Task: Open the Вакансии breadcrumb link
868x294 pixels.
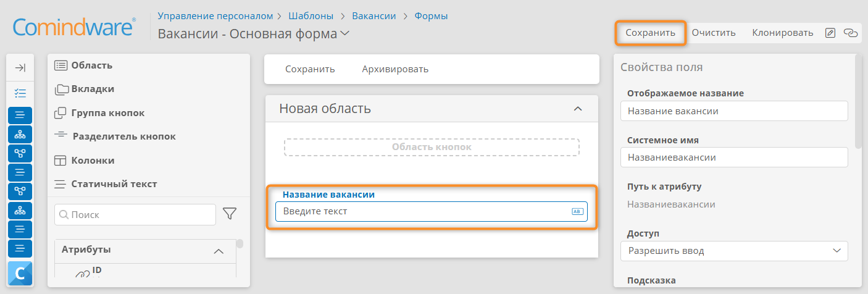Action: pyautogui.click(x=374, y=15)
